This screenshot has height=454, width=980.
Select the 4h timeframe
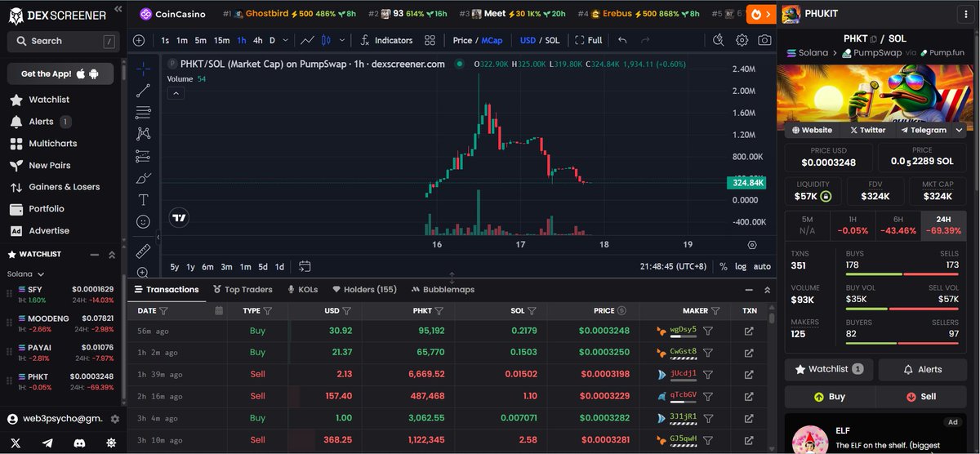click(258, 40)
